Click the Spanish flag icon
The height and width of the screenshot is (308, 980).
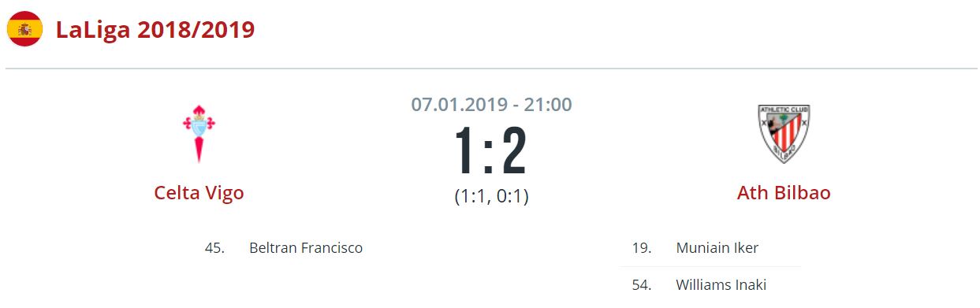point(24,30)
